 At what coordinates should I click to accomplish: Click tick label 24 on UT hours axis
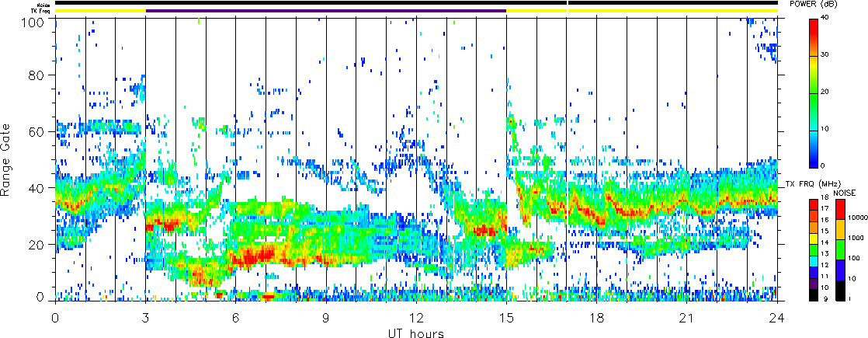coord(777,318)
